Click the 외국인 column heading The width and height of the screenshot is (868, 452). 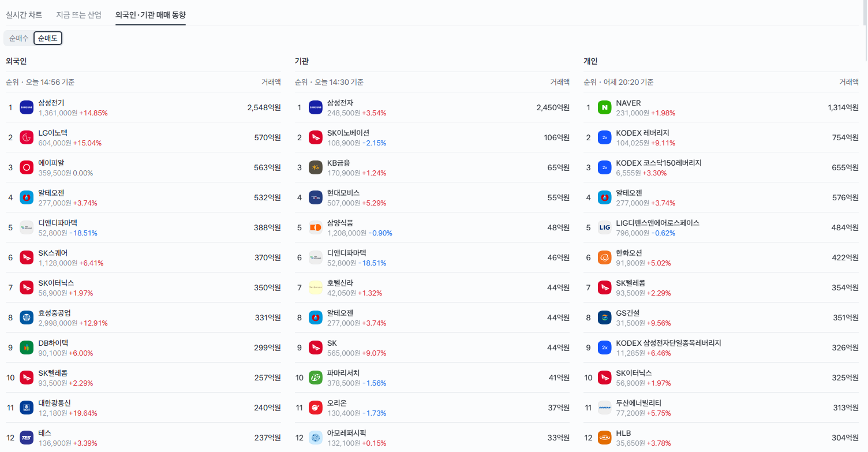(16, 61)
